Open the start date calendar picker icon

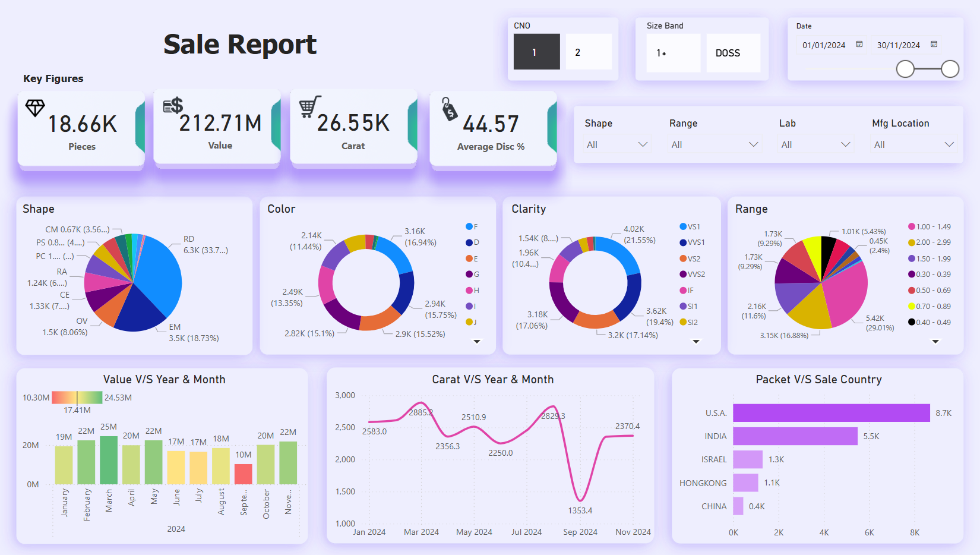point(859,45)
